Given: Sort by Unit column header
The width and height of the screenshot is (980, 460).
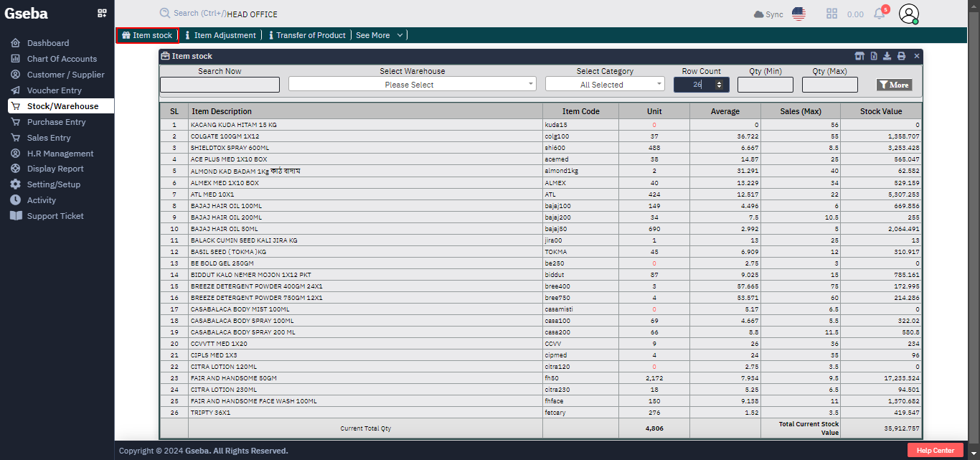Looking at the screenshot, I should [x=654, y=111].
